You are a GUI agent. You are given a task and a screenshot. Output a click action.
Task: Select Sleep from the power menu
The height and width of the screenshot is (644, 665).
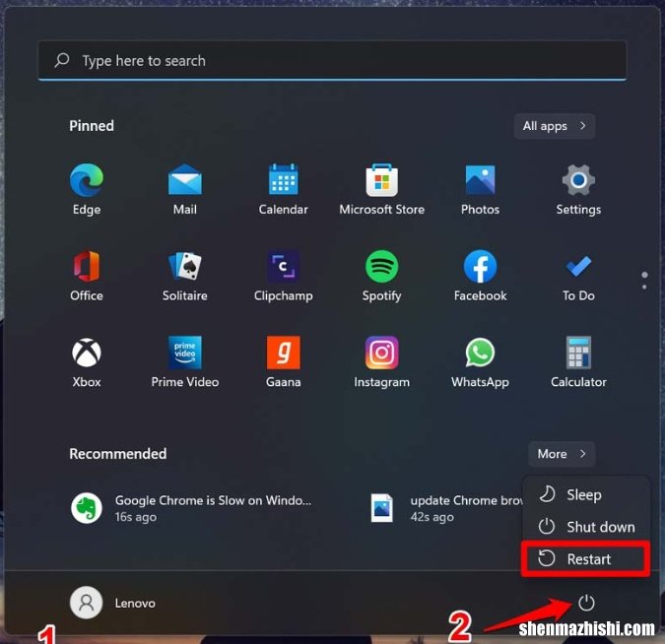tap(586, 494)
